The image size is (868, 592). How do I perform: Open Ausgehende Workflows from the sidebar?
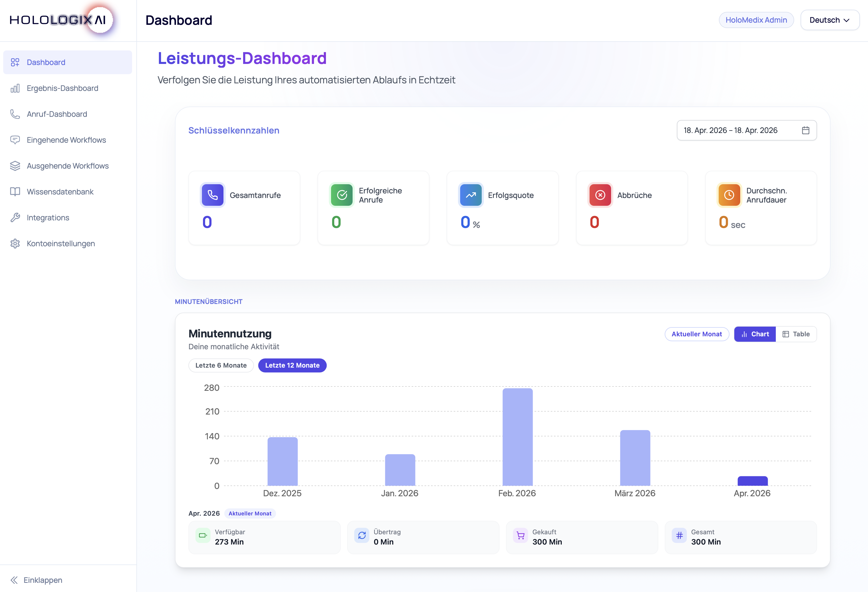coord(68,166)
